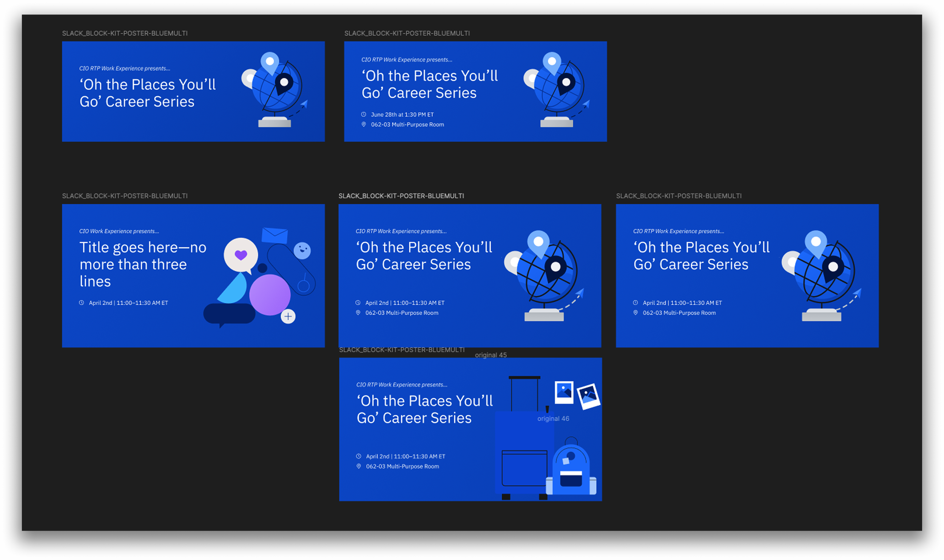This screenshot has height=560, width=944.
Task: Select the dark navy speech bubble shape
Action: (229, 314)
